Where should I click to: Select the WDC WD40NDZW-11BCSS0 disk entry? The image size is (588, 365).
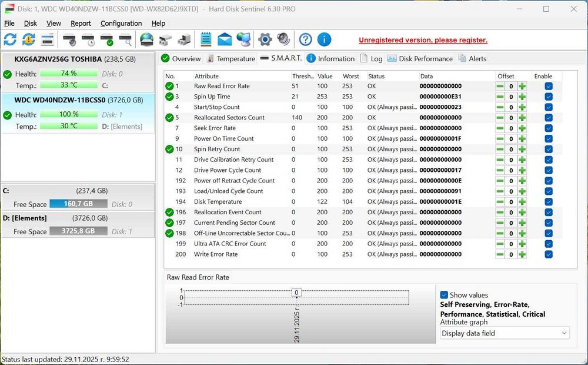click(x=78, y=113)
